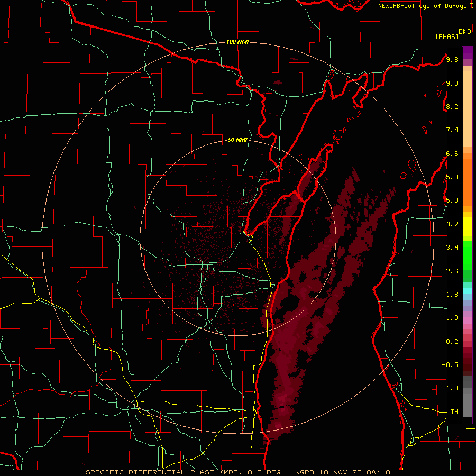476x476 pixels.
Task: Pick the yellow band of the color scale
Action: [467, 226]
